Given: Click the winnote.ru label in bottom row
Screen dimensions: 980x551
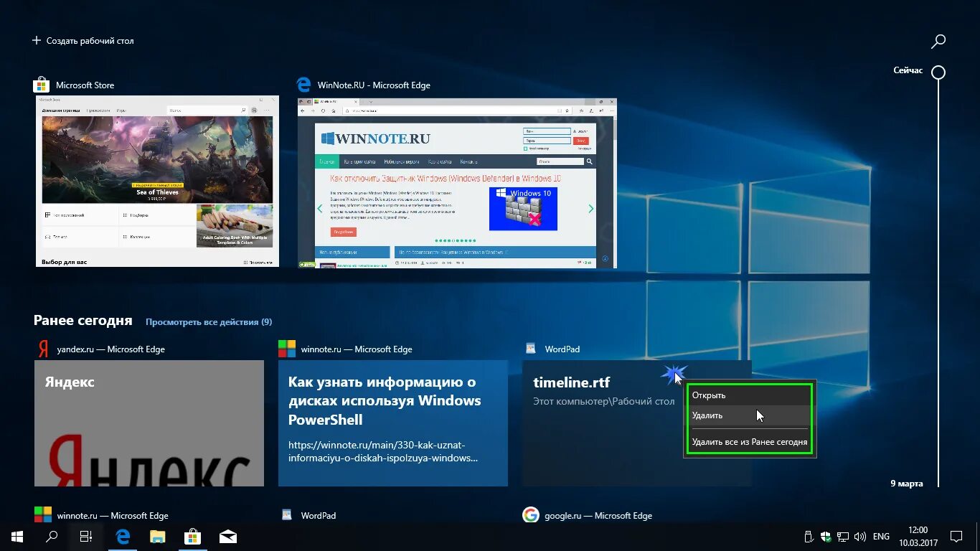Looking at the screenshot, I should (x=113, y=516).
